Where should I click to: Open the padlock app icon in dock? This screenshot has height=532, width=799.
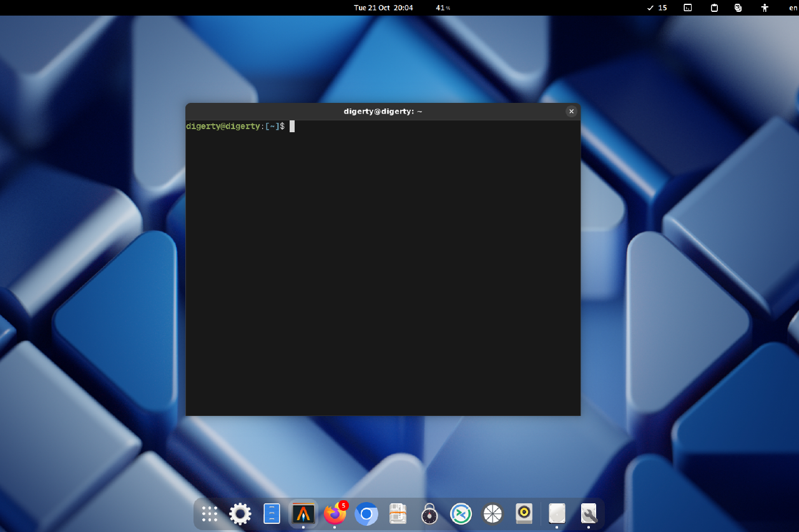(429, 514)
